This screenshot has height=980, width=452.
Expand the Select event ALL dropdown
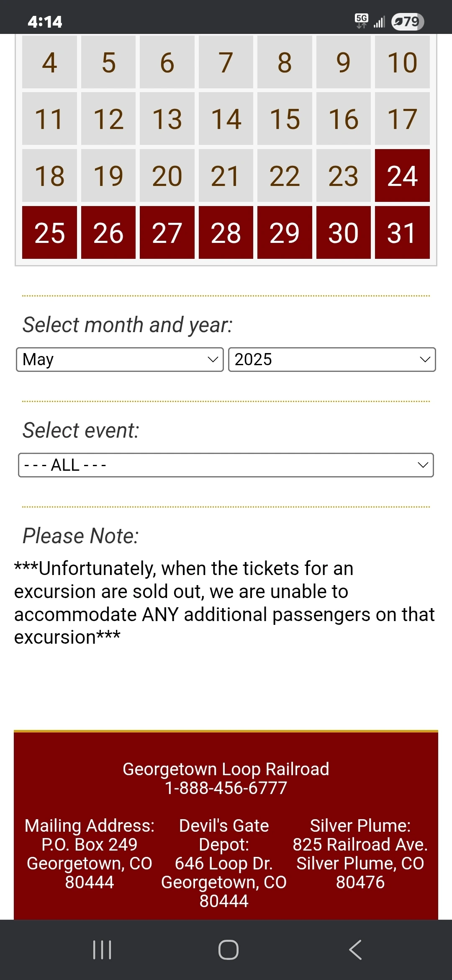coord(226,465)
